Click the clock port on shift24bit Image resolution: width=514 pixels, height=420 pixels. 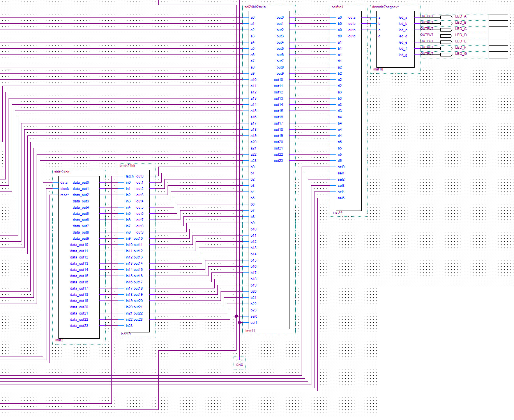click(65, 189)
